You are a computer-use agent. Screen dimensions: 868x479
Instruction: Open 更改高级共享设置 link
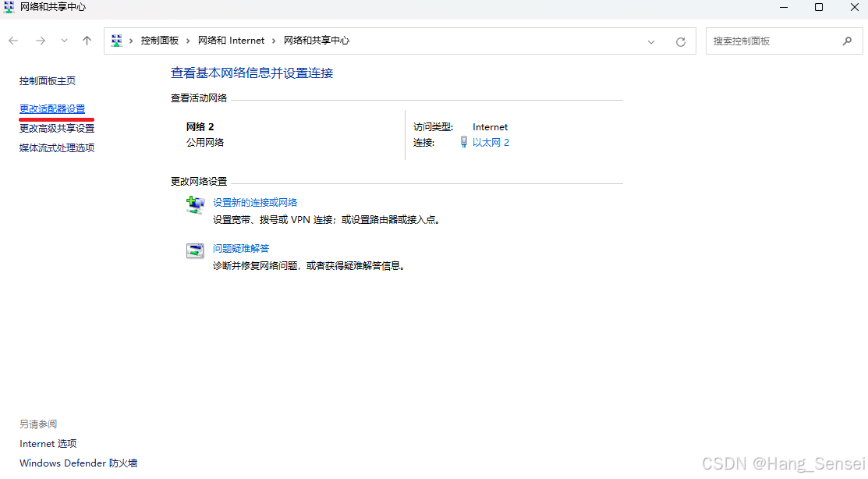(x=57, y=129)
